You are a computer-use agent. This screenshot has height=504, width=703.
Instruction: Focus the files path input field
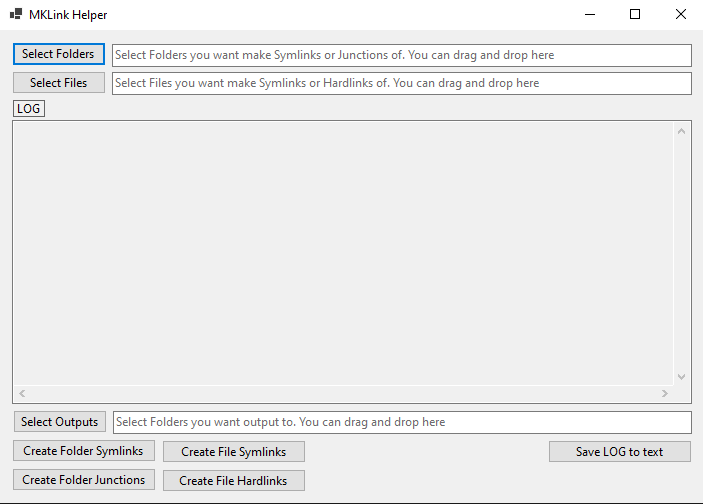pyautogui.click(x=402, y=83)
